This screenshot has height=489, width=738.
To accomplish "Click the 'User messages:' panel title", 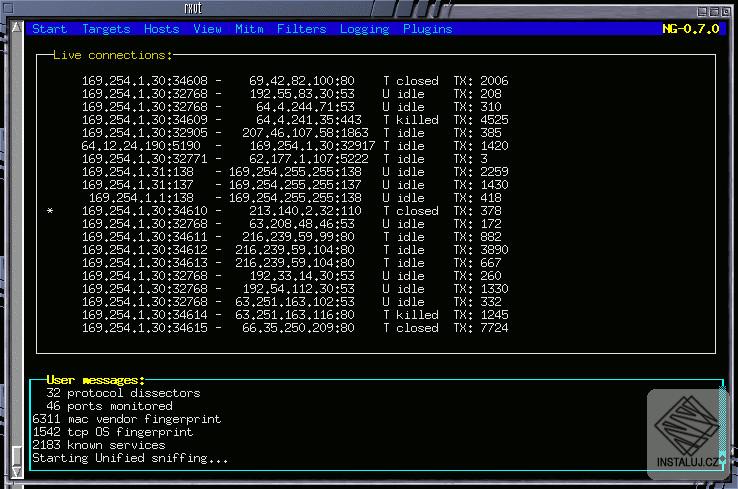I will 96,380.
